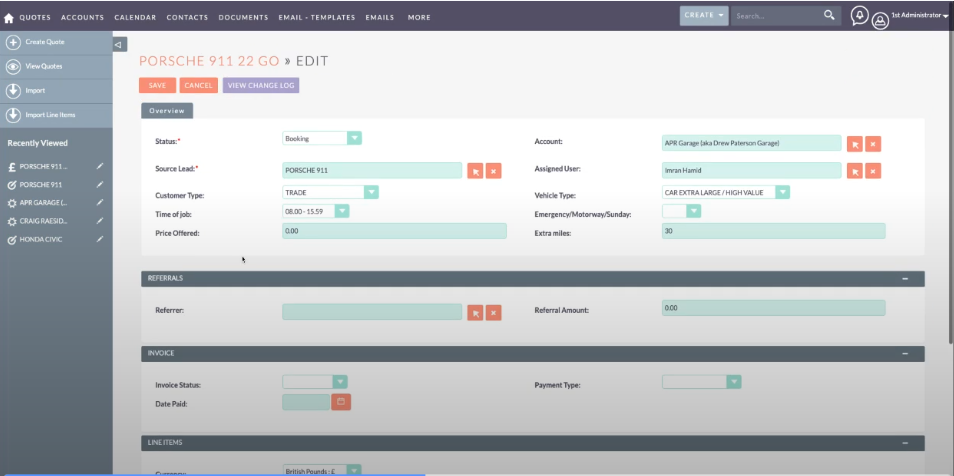Click pencil edit icon next to APR Garage
Viewport: 954px width, 476px height.
[x=100, y=203]
